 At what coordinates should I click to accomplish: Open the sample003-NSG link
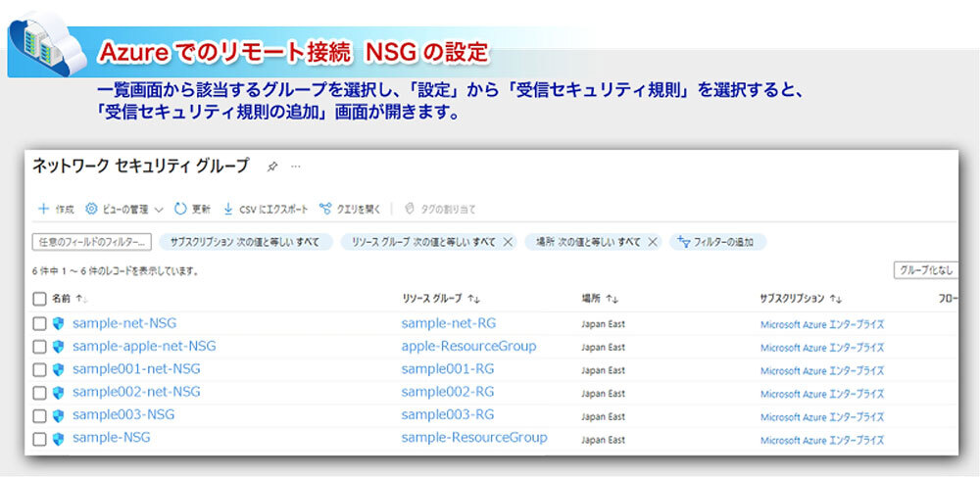pos(123,414)
